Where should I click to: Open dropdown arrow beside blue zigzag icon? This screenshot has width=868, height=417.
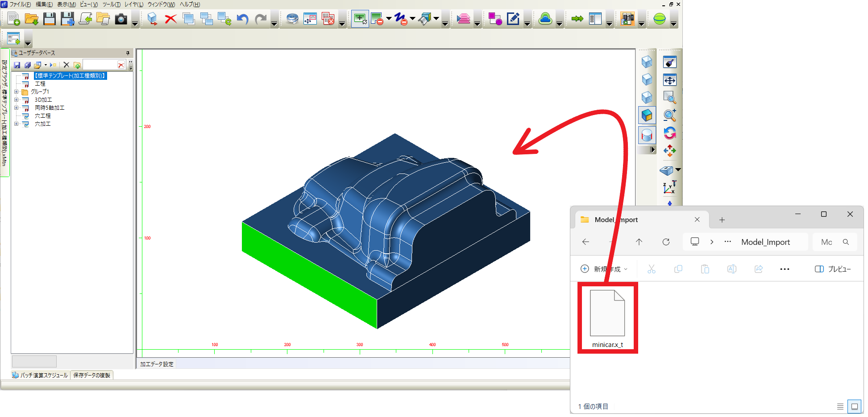(x=412, y=19)
